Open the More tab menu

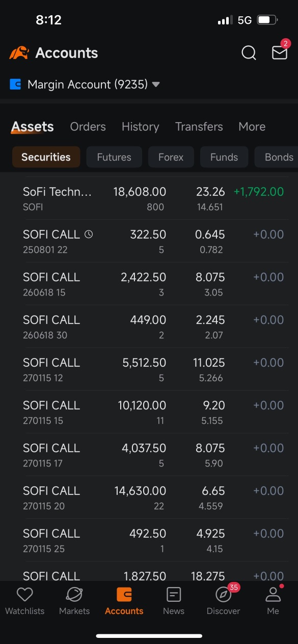pyautogui.click(x=252, y=127)
